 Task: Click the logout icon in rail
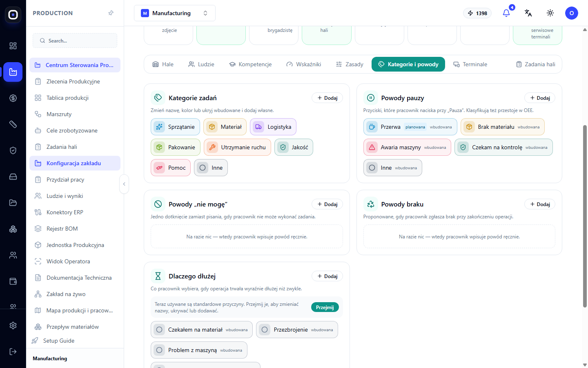pyautogui.click(x=13, y=352)
